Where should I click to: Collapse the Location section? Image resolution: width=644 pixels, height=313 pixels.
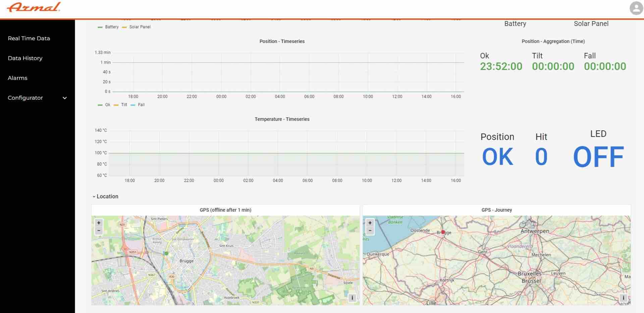tap(105, 196)
